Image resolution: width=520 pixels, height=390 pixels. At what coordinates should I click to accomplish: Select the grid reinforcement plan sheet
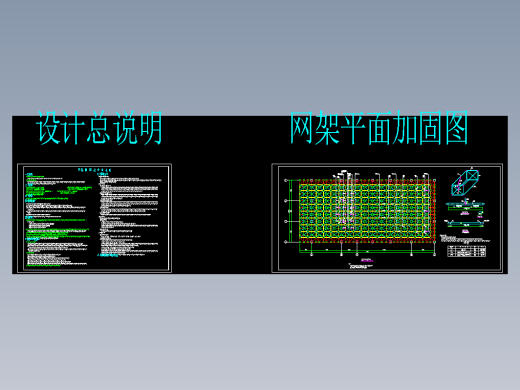click(x=387, y=218)
